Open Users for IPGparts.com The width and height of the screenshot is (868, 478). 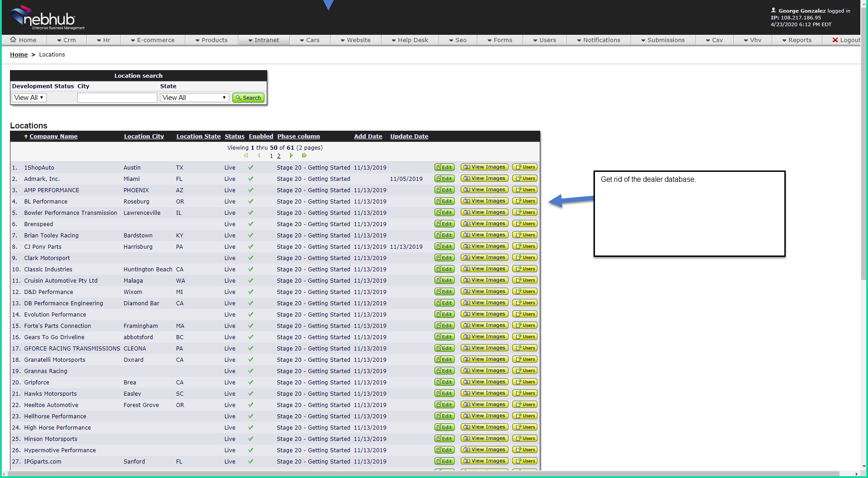click(525, 461)
